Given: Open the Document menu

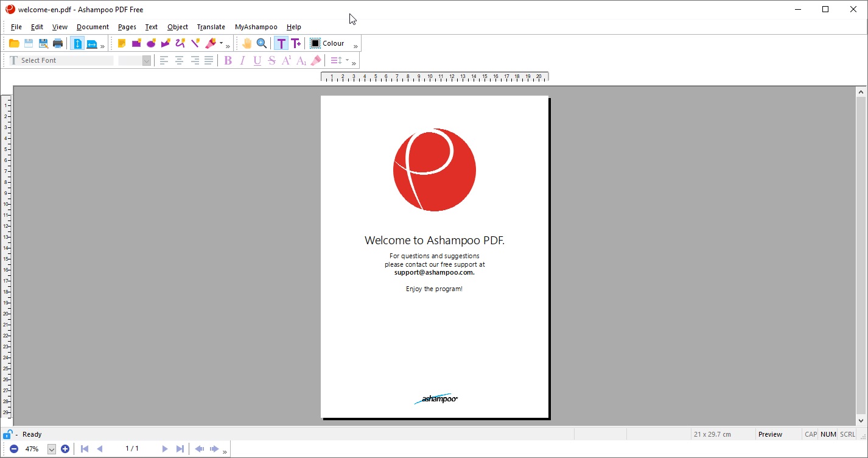Looking at the screenshot, I should tap(93, 27).
